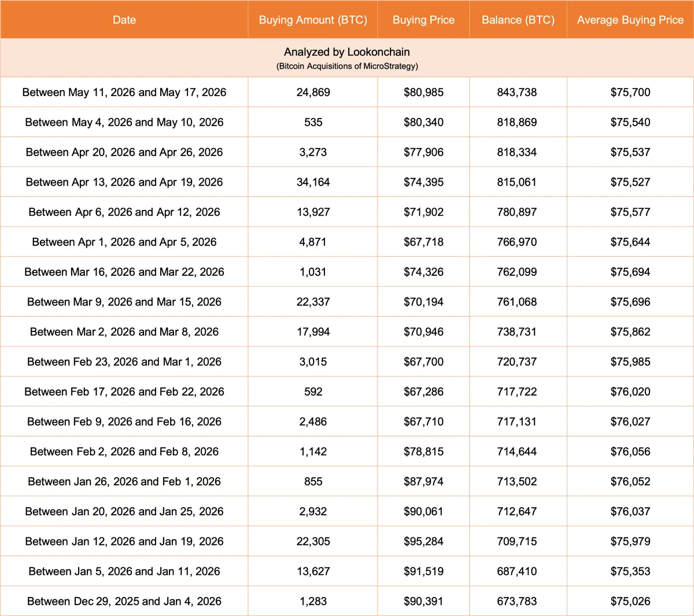This screenshot has height=616, width=694.
Task: Select the $67,718 buying price cell
Action: [423, 242]
